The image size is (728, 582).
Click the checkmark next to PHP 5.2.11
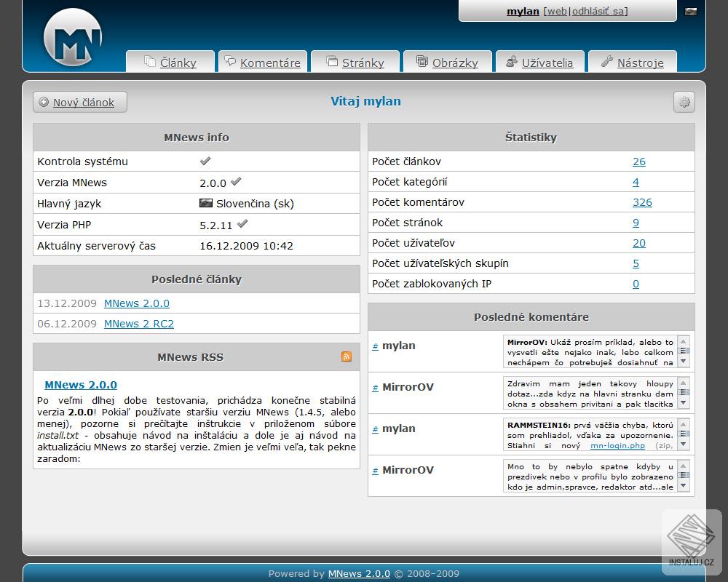point(242,223)
